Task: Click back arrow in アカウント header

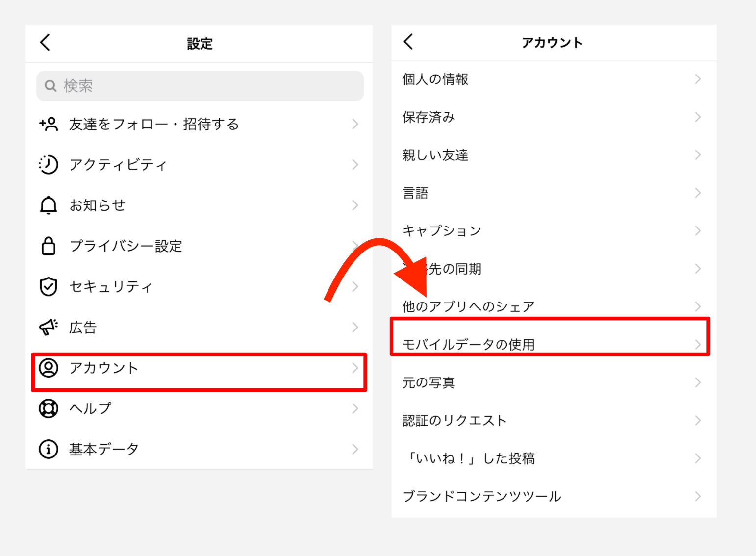Action: coord(408,42)
